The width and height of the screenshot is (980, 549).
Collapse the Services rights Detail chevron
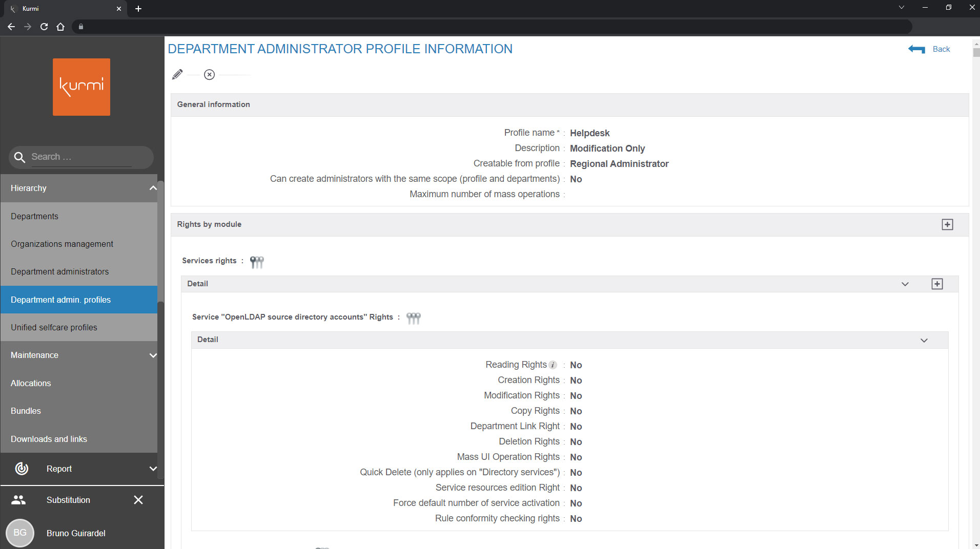click(905, 284)
